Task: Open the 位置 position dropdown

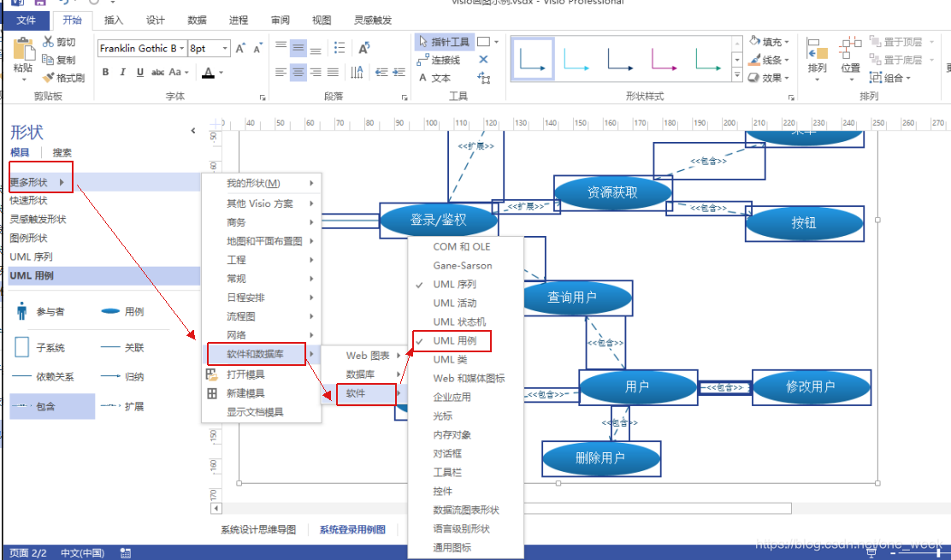Action: pos(849,68)
